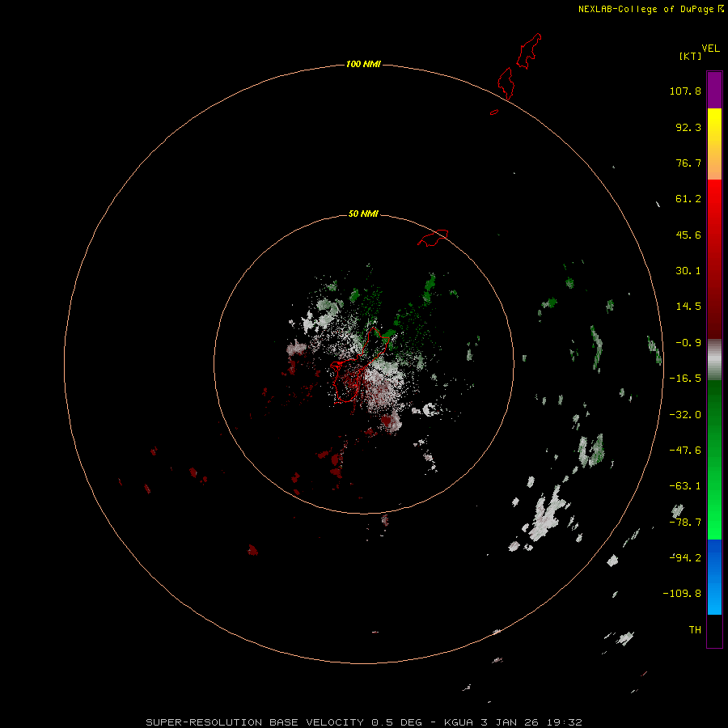Click the 107.8 velocity scale value
Image resolution: width=728 pixels, height=728 pixels.
click(x=685, y=91)
